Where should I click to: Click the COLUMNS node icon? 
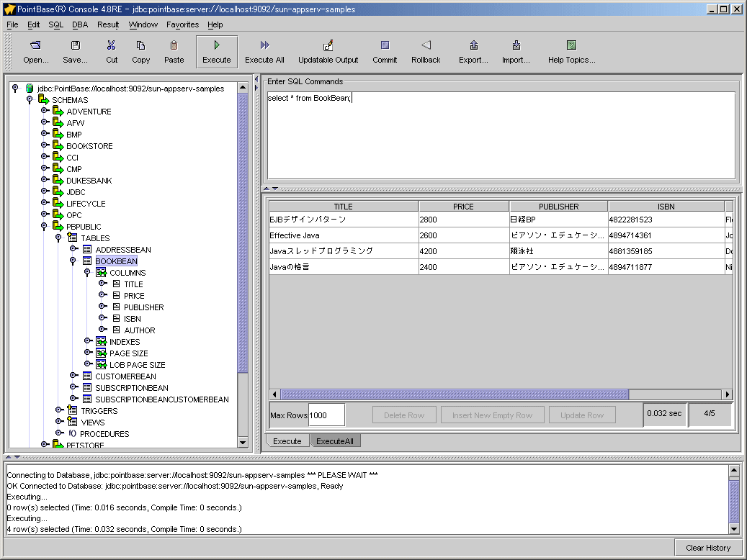tap(101, 272)
